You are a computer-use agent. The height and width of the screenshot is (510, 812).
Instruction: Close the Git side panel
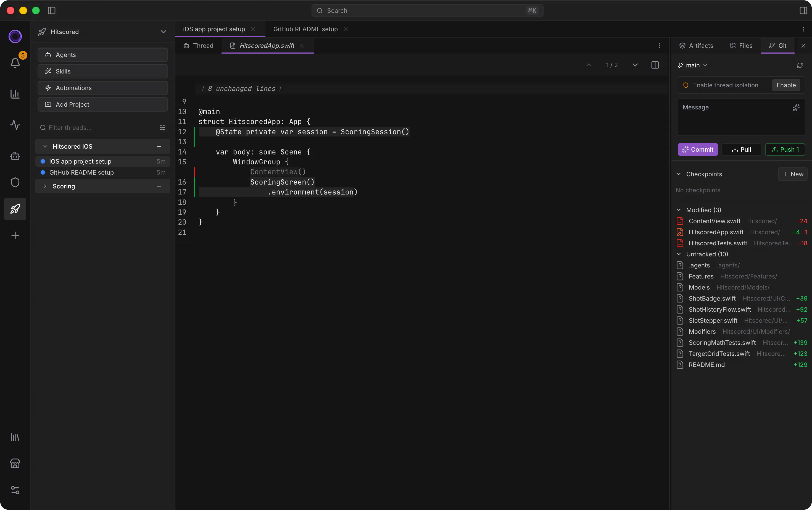[803, 46]
